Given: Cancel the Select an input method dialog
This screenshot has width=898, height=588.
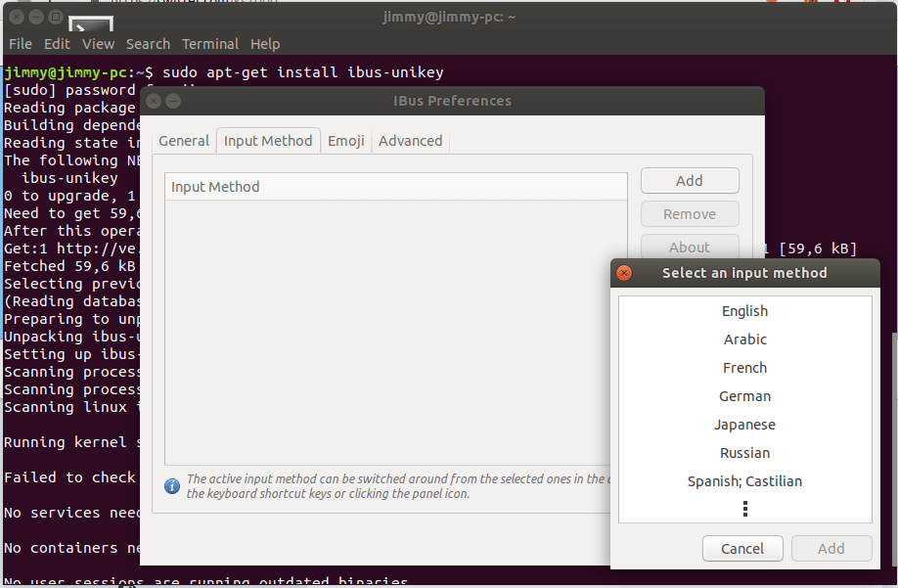Looking at the screenshot, I should click(742, 549).
